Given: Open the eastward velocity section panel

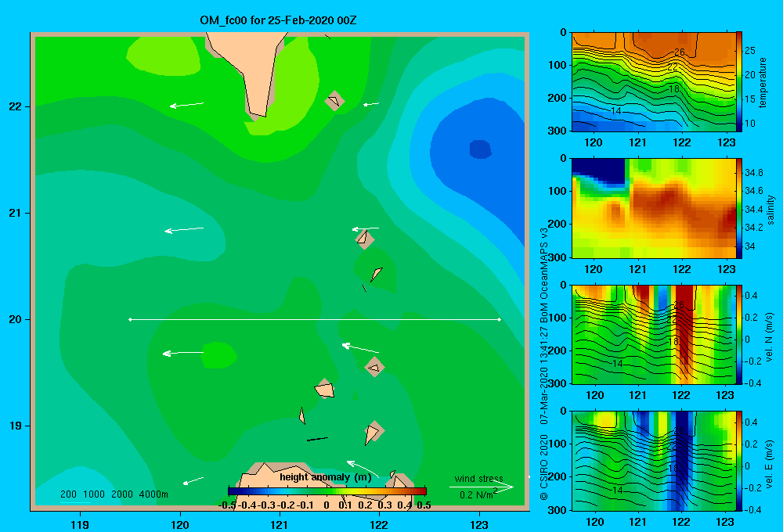Looking at the screenshot, I should point(654,461).
